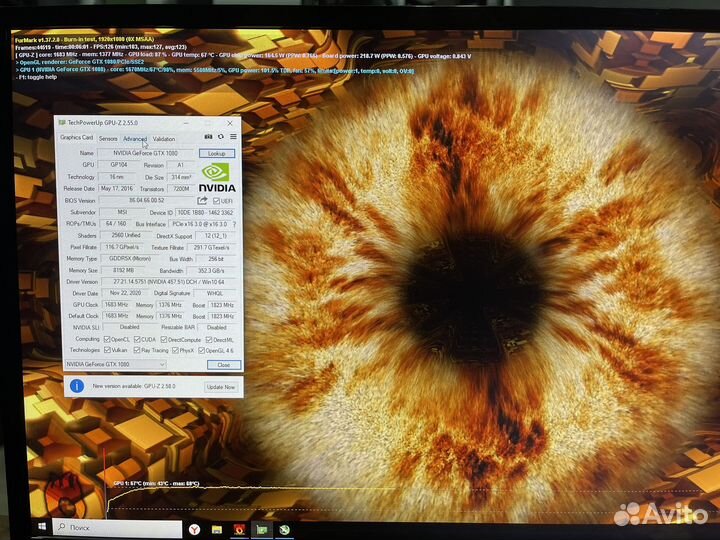Screen dimensions: 720x540
Task: Launch Yandex Browser from the taskbar
Action: pyautogui.click(x=195, y=529)
